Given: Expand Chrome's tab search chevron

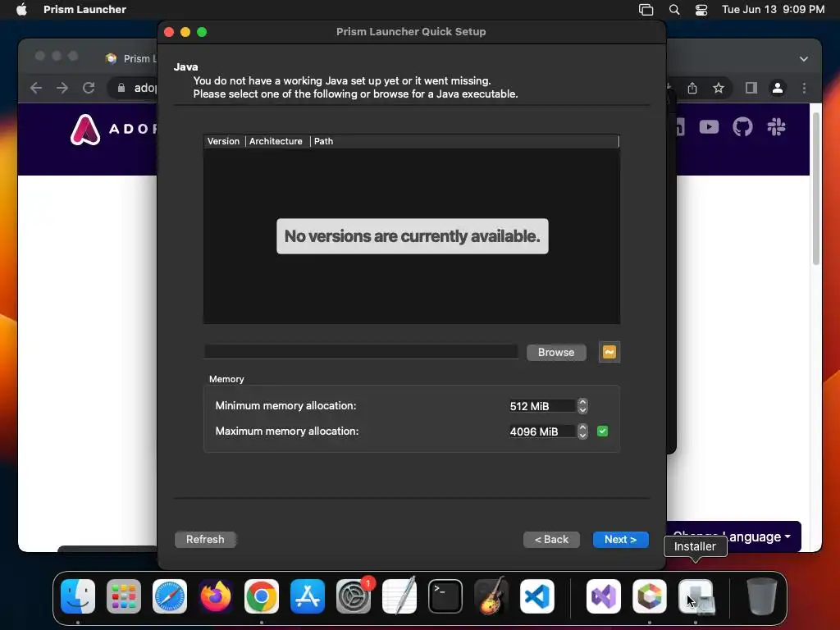Looking at the screenshot, I should [804, 59].
